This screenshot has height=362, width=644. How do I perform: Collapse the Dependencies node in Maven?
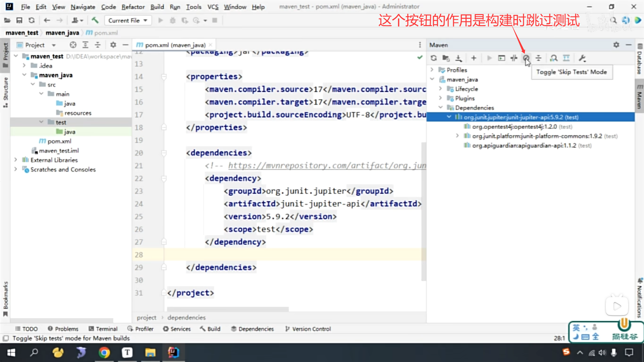tap(440, 108)
